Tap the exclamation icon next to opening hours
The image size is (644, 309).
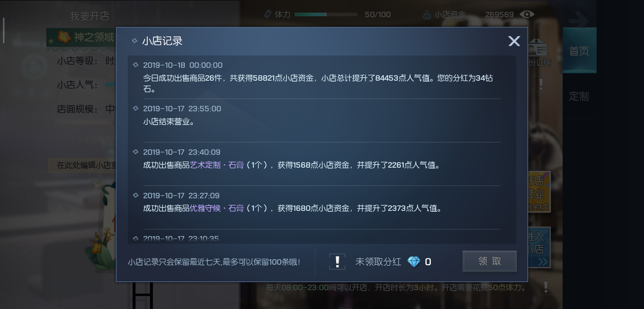(x=546, y=287)
